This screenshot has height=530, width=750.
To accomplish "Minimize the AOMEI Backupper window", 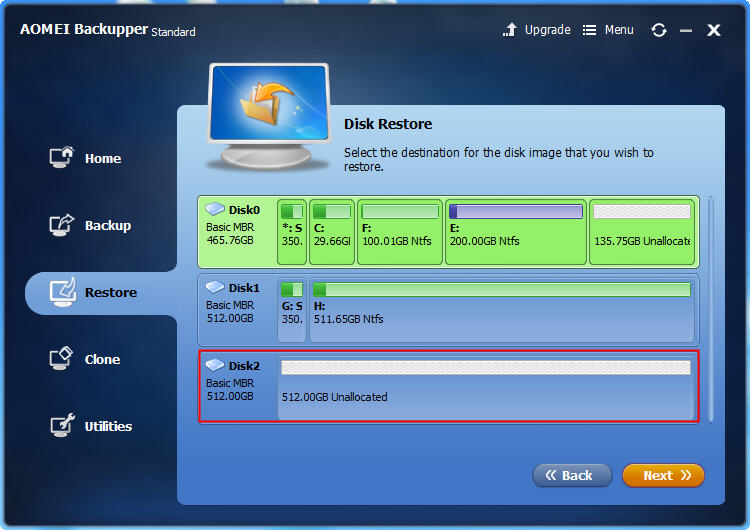I will (x=686, y=31).
